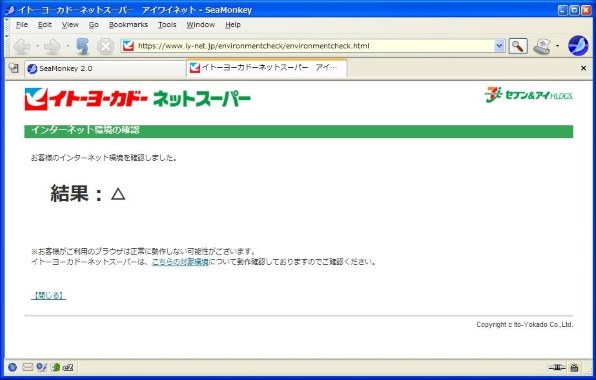This screenshot has height=380, width=596.
Task: Stop loading the page
Action: pyautogui.click(x=105, y=46)
